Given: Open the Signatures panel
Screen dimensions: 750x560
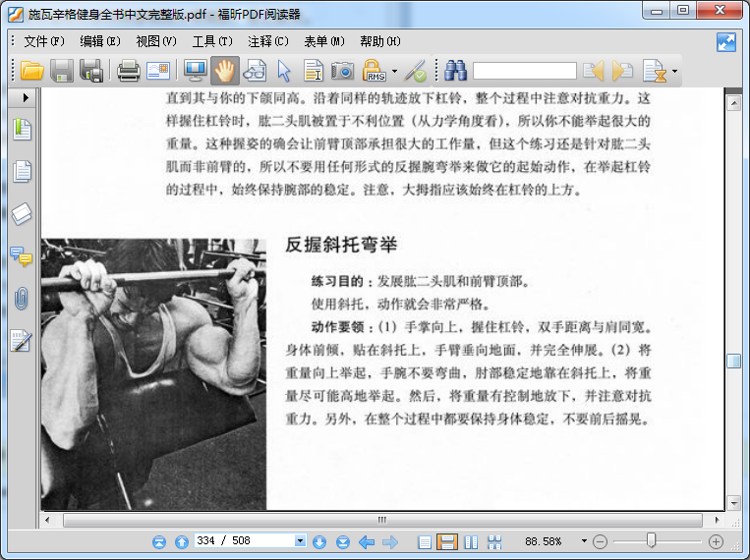Looking at the screenshot, I should coord(21,341).
